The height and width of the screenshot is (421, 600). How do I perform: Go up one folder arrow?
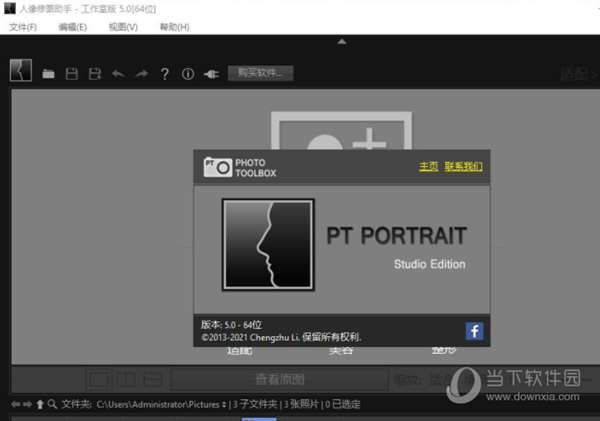pyautogui.click(x=40, y=404)
